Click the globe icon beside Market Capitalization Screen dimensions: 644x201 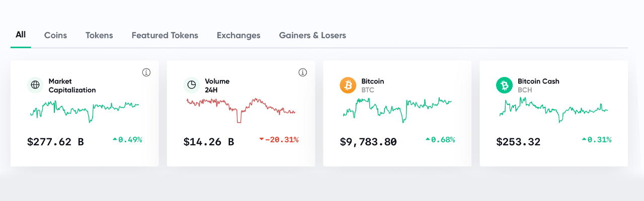coord(35,85)
